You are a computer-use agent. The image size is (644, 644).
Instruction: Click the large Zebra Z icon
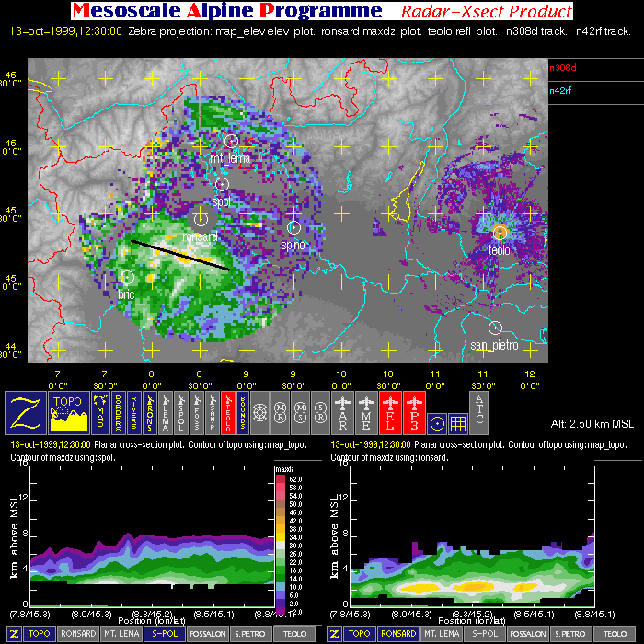(x=25, y=412)
